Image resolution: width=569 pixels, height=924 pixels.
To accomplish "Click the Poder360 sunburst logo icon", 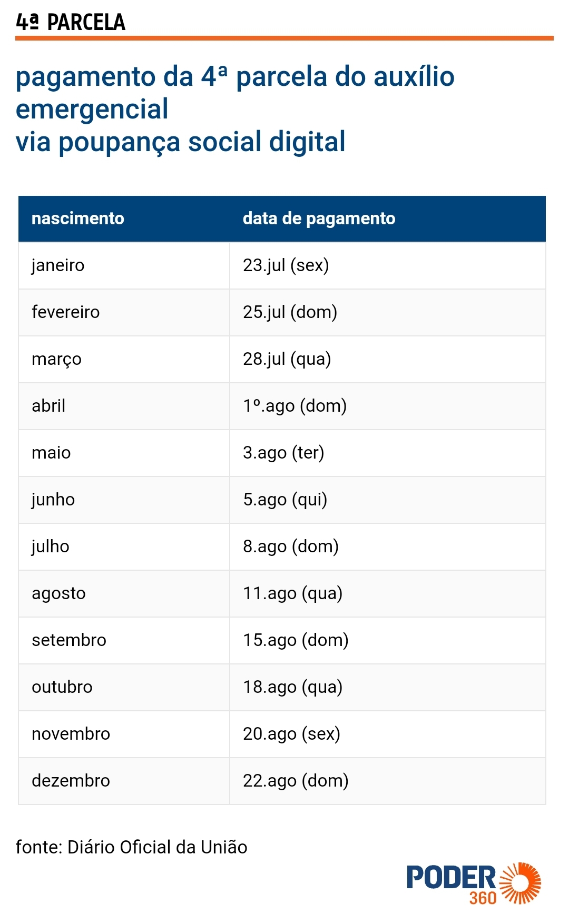I will tap(520, 883).
